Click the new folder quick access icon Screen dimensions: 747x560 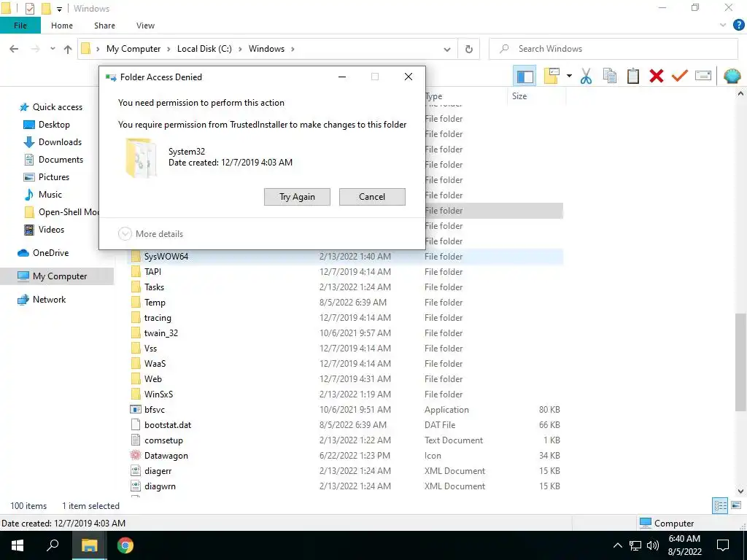46,9
